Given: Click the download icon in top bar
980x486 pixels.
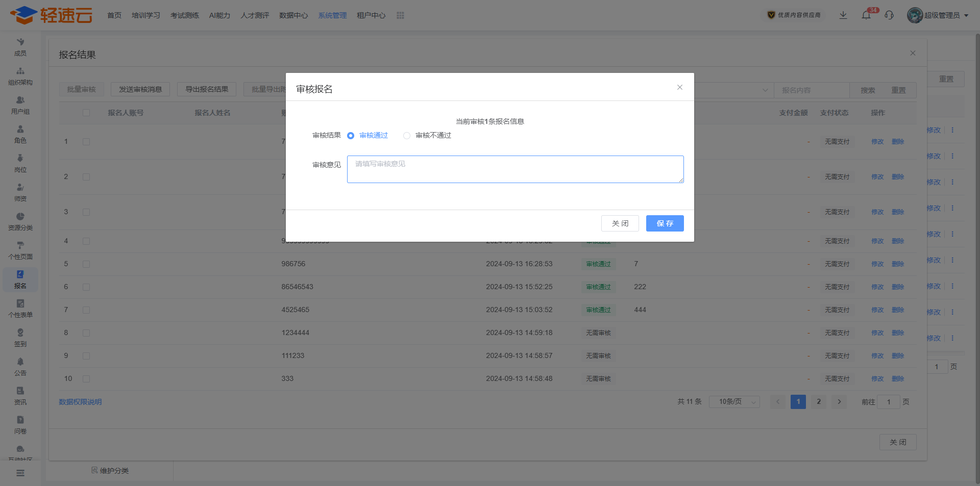Looking at the screenshot, I should [x=843, y=15].
